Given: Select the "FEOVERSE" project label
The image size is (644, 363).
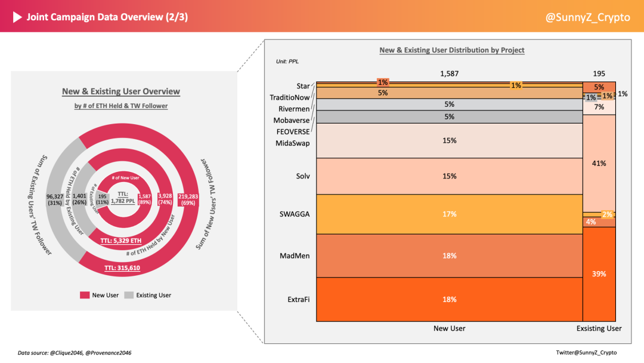Looking at the screenshot, I should click(293, 131).
